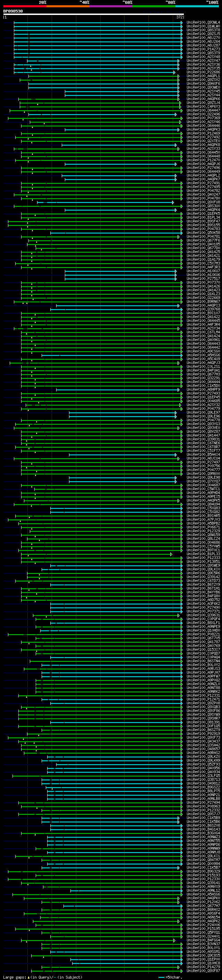Screen dimensions: 222x980
Task: Click the query end position 372
Action: click(179, 17)
